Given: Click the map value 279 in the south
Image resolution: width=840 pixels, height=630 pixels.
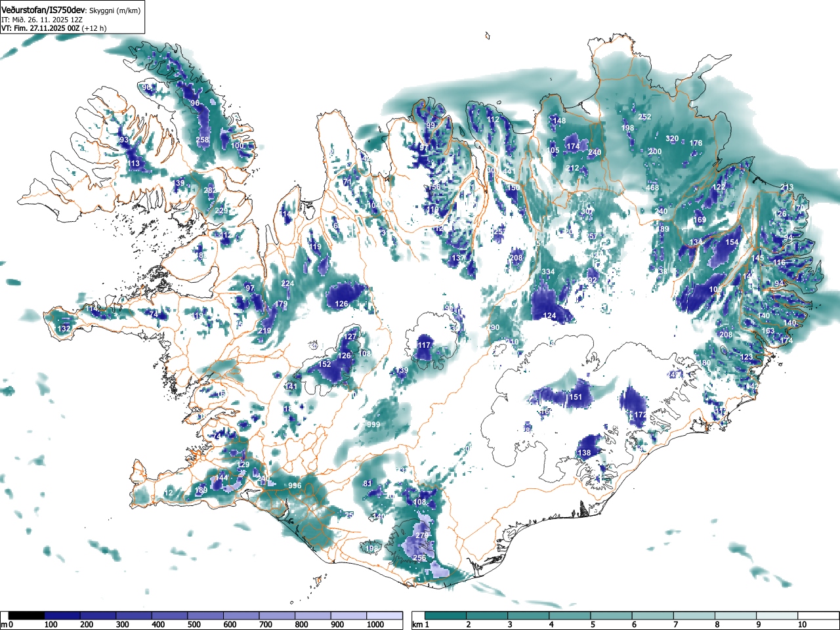Looking at the screenshot, I should 422,535.
